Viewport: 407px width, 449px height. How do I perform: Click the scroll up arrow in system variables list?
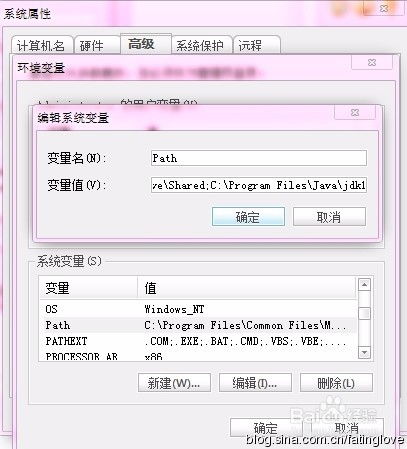[364, 285]
